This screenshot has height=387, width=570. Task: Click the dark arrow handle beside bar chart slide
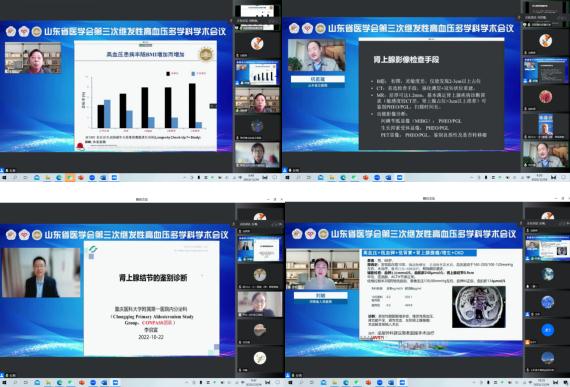point(213,106)
